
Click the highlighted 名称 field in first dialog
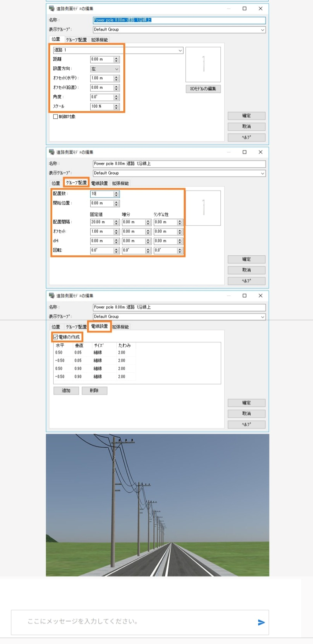(x=179, y=20)
